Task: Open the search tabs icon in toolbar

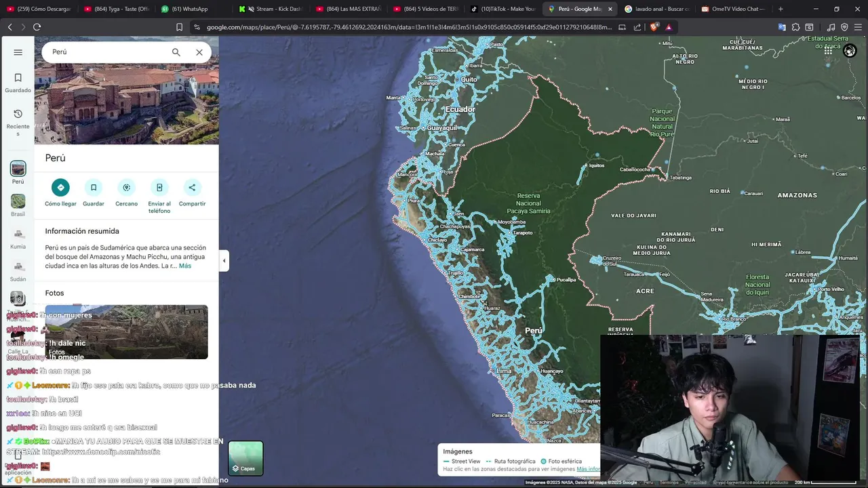Action: (809, 27)
